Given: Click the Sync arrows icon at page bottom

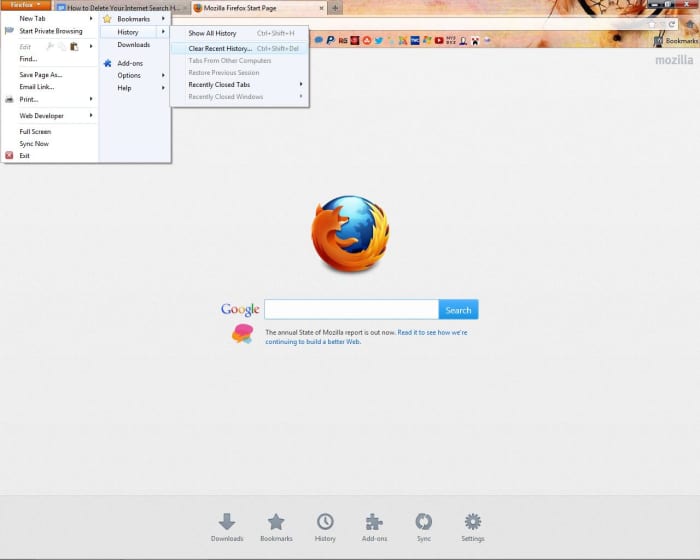Looking at the screenshot, I should click(424, 522).
